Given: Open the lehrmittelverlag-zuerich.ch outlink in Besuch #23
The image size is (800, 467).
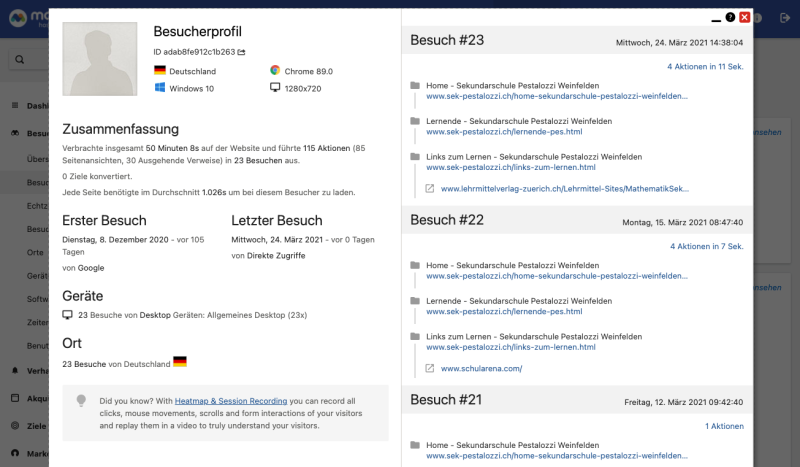Looking at the screenshot, I should click(565, 188).
